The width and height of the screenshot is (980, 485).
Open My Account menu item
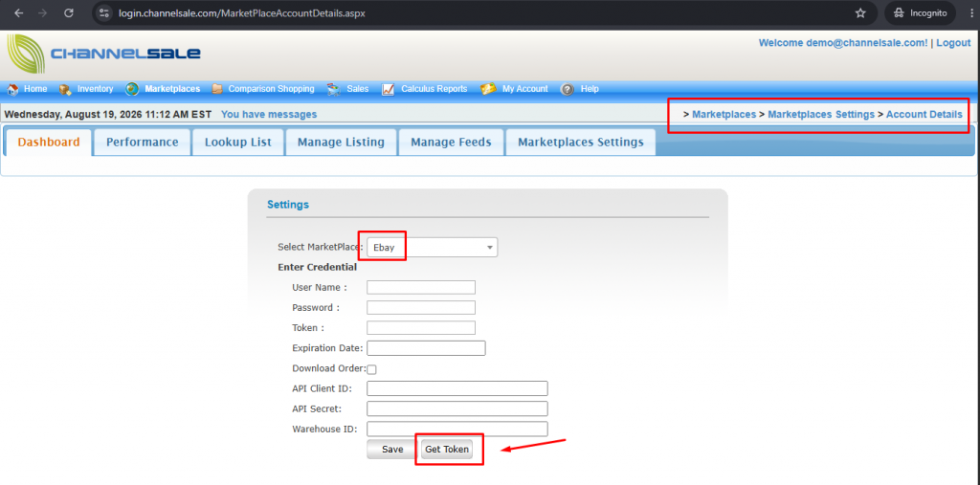pyautogui.click(x=525, y=89)
